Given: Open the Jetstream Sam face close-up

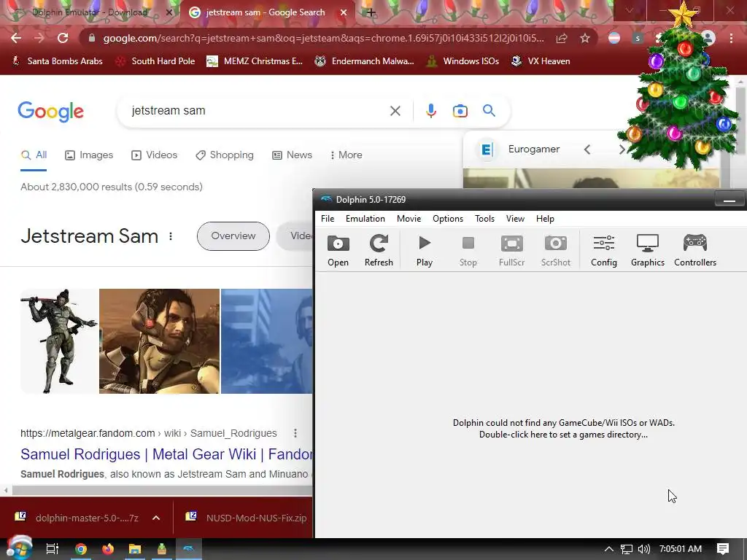Looking at the screenshot, I should (x=159, y=341).
